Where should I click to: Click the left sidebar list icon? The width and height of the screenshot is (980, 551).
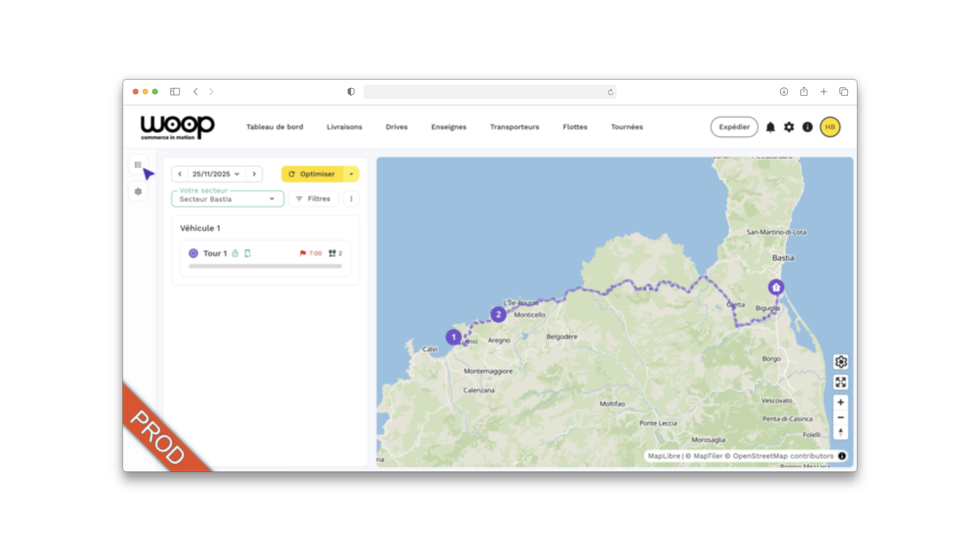(138, 165)
